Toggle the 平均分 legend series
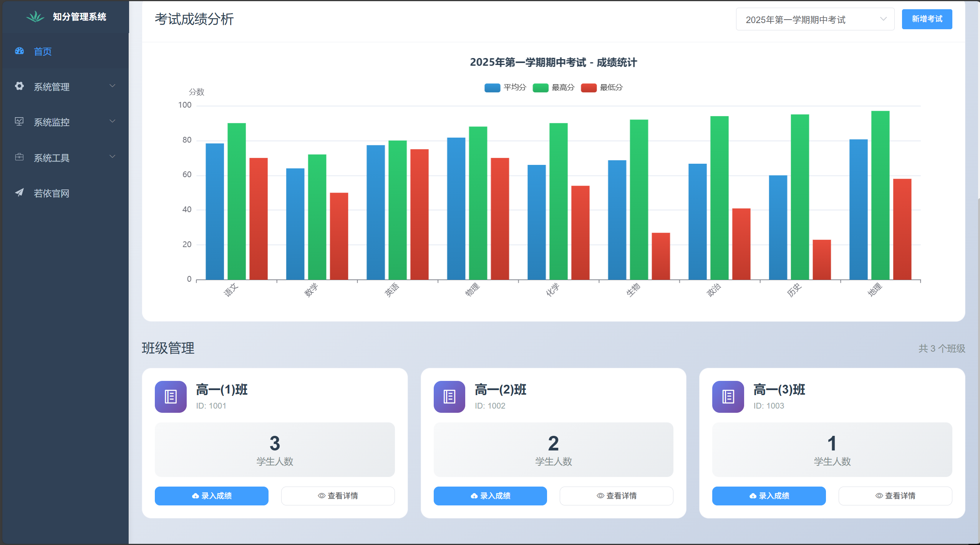The image size is (980, 545). pyautogui.click(x=506, y=88)
